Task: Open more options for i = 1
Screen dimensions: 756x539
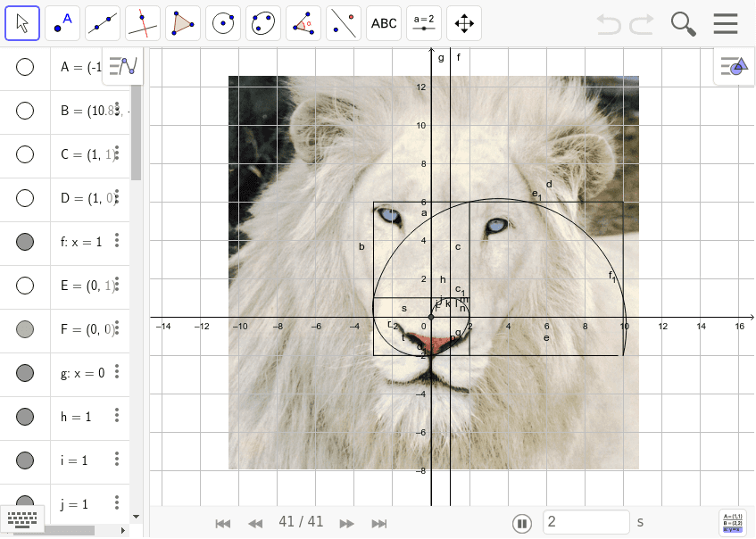Action: click(x=117, y=459)
